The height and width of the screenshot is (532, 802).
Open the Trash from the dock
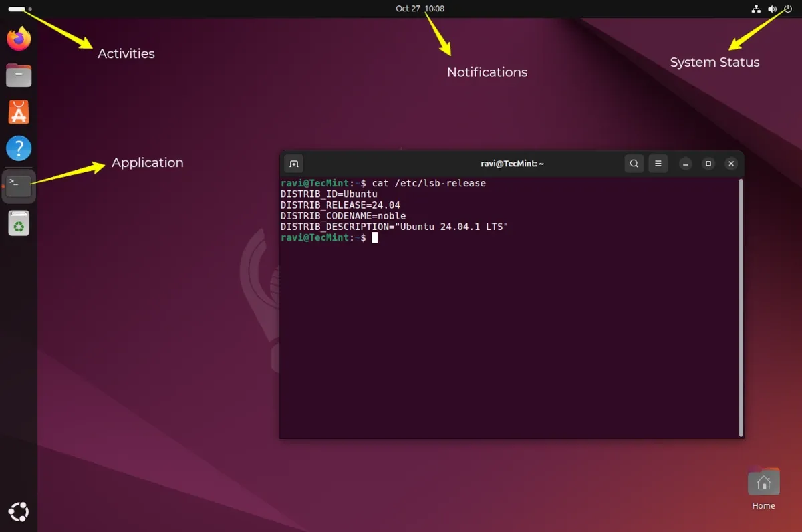point(19,223)
